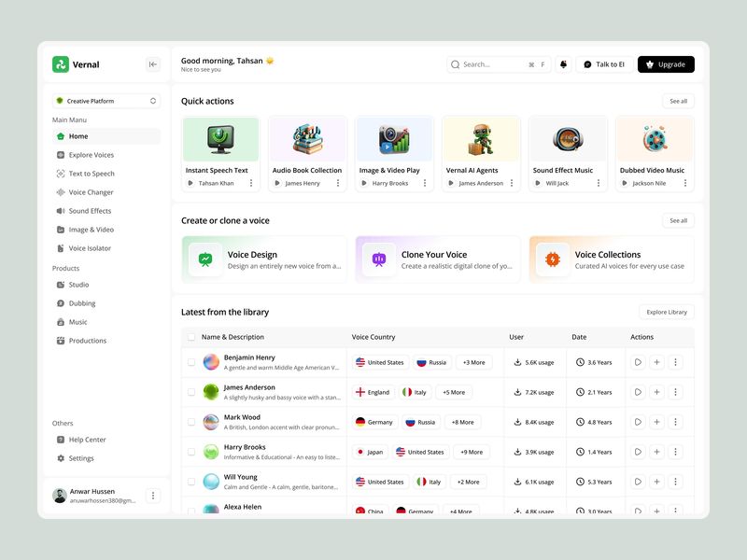The width and height of the screenshot is (747, 560).
Task: Add James Anderson's voice with plus icon
Action: coord(656,392)
